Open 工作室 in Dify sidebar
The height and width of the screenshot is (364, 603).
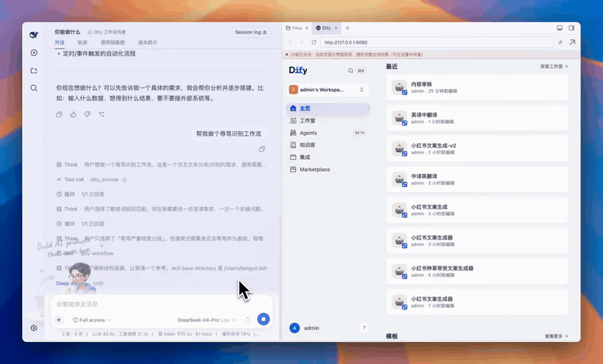[328, 120]
